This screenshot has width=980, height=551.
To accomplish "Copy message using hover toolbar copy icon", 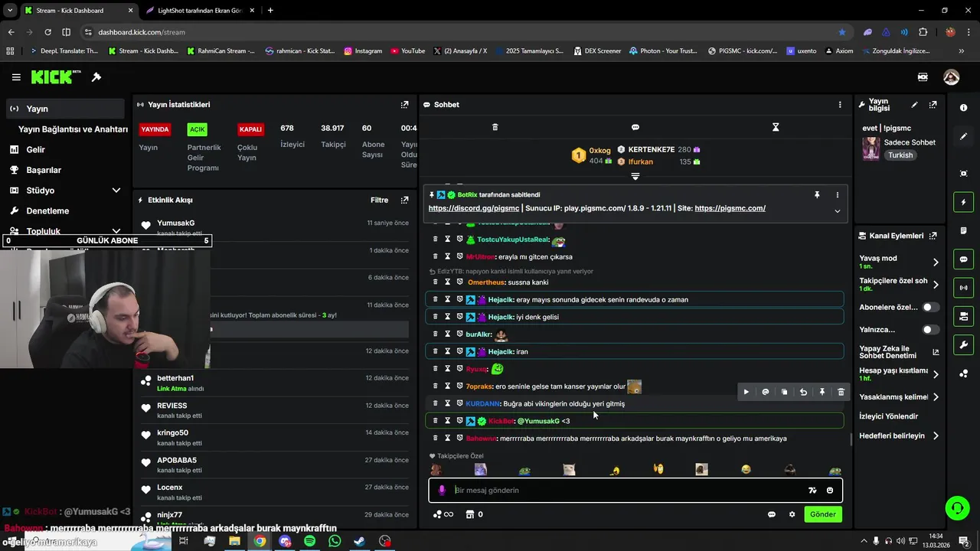I will pyautogui.click(x=784, y=392).
